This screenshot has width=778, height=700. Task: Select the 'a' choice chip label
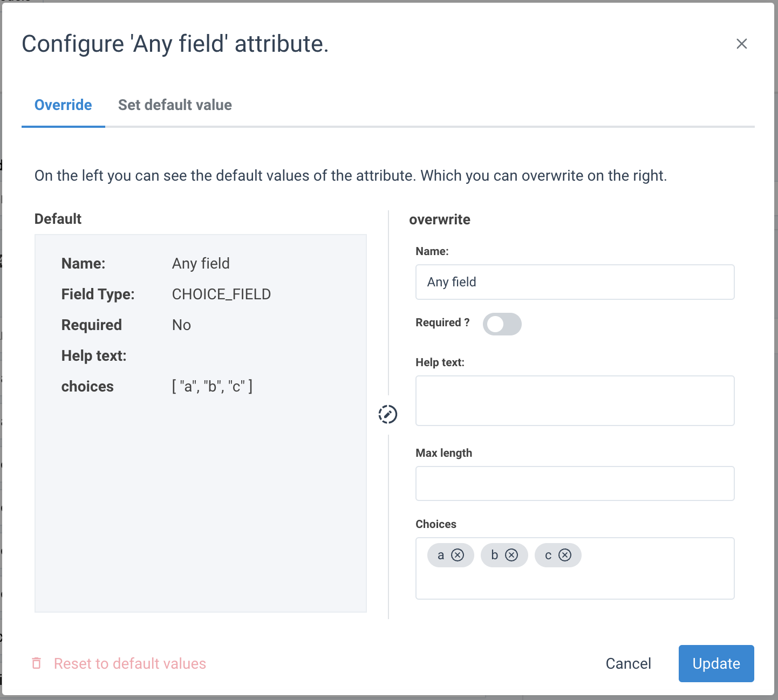(441, 555)
